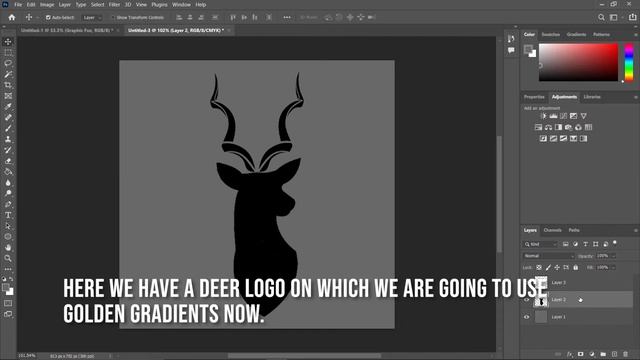Select the Magic Wand tool
Viewport: 640px width, 360px height.
click(8, 74)
